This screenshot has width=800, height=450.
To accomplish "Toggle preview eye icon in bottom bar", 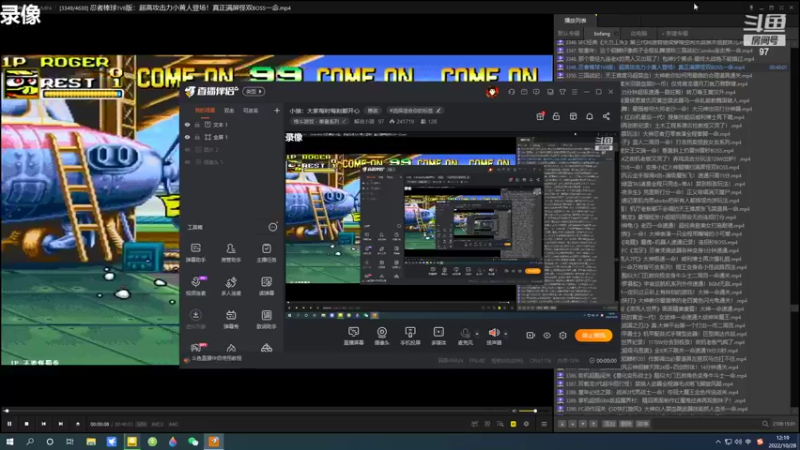I will (547, 335).
